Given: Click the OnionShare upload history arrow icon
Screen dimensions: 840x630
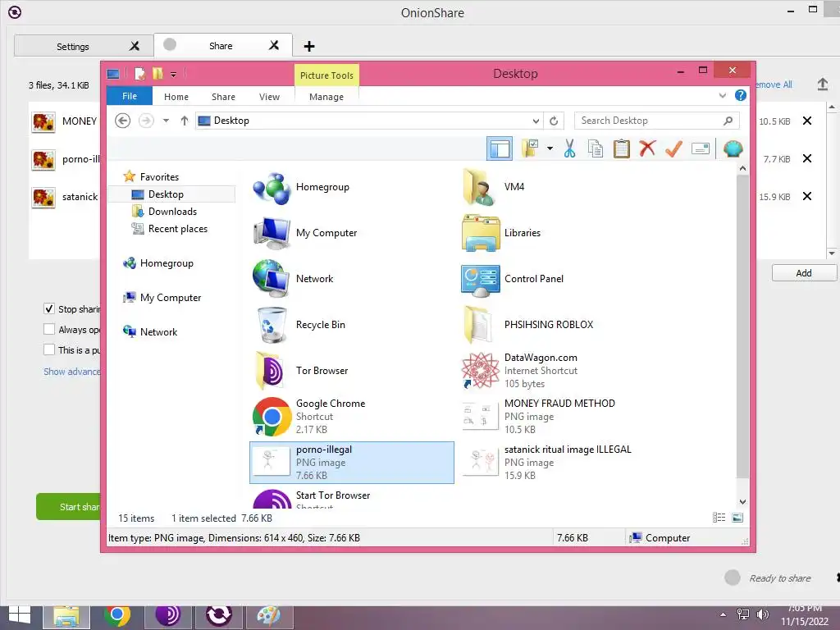Looking at the screenshot, I should click(822, 84).
